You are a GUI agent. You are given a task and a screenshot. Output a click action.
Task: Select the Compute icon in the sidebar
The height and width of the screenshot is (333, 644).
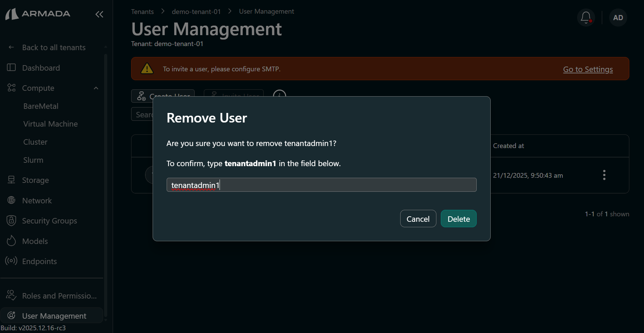click(11, 88)
